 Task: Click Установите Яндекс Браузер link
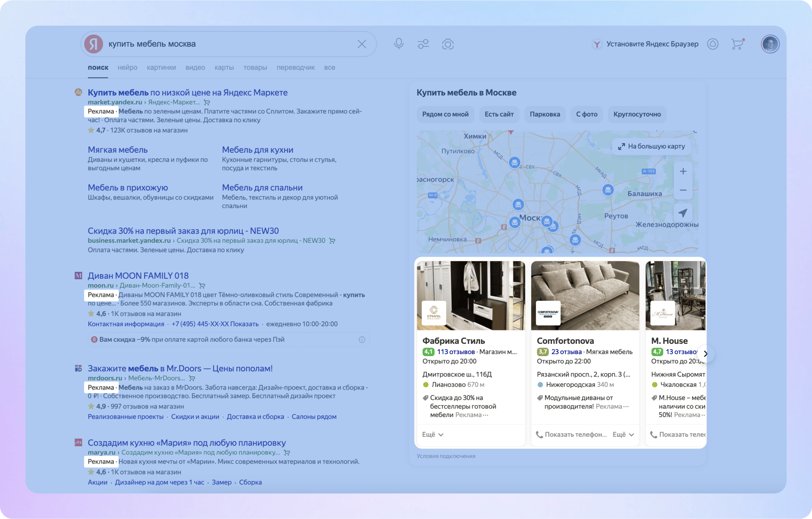(652, 44)
